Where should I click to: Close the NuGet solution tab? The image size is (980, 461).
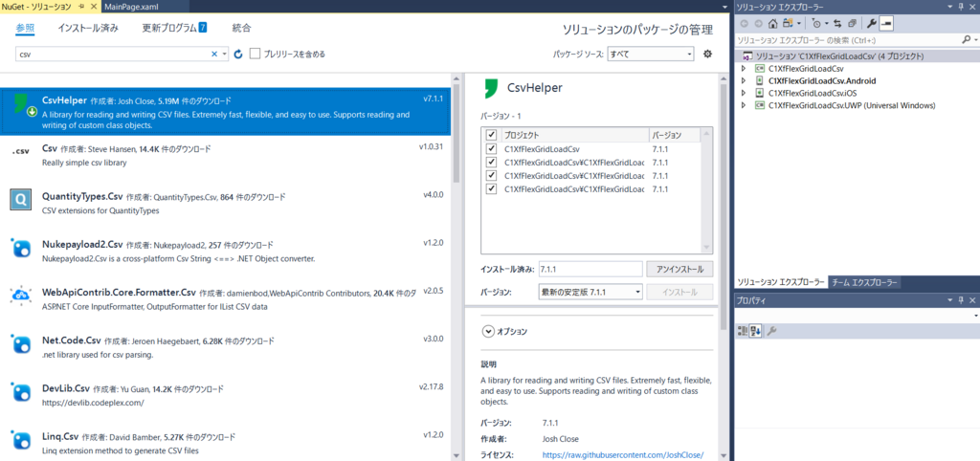94,5
